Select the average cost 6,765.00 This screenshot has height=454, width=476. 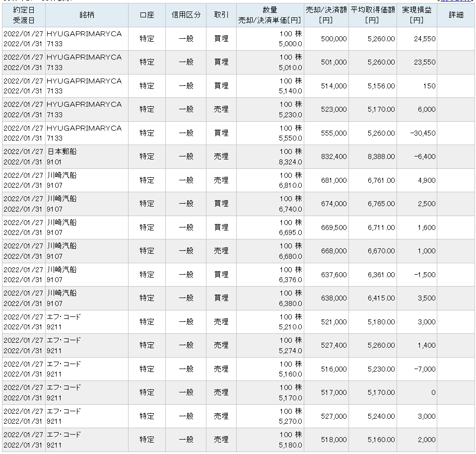click(381, 204)
